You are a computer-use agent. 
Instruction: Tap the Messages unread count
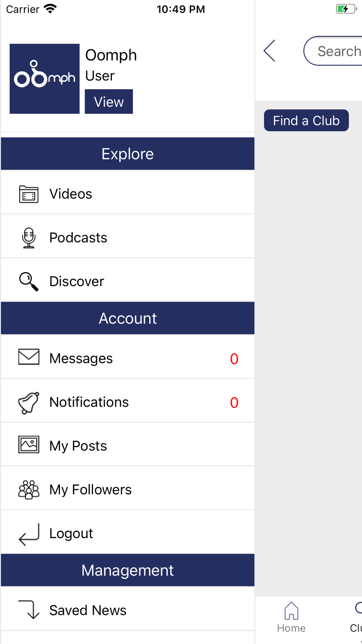click(x=234, y=359)
